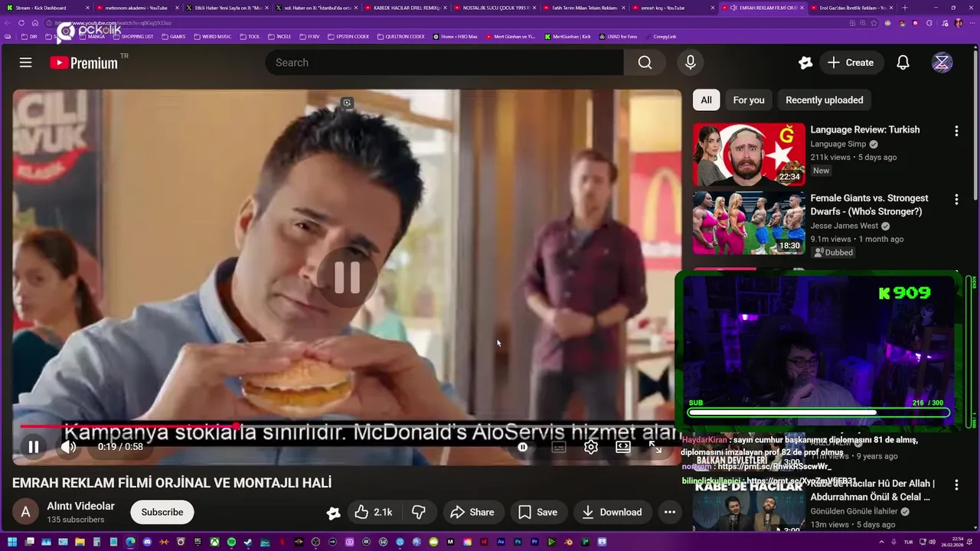Screen dimensions: 980x551
Task: Open the YouTube notifications bell
Action: click(903, 63)
